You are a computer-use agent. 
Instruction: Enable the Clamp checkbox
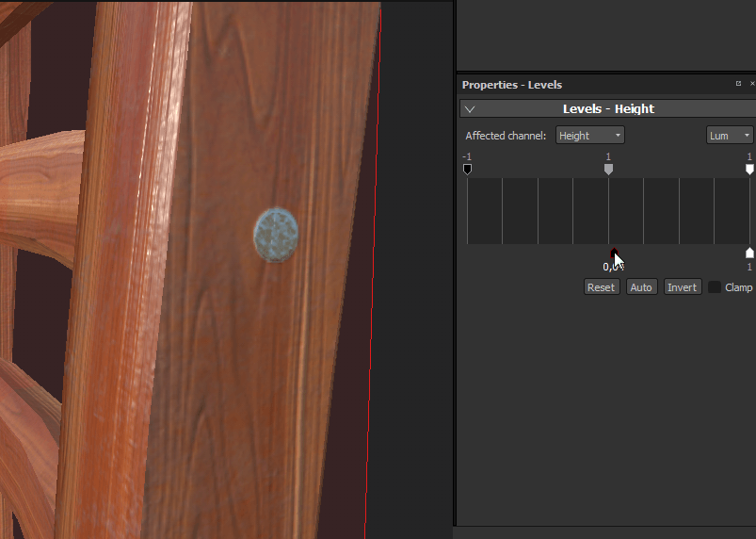(715, 287)
